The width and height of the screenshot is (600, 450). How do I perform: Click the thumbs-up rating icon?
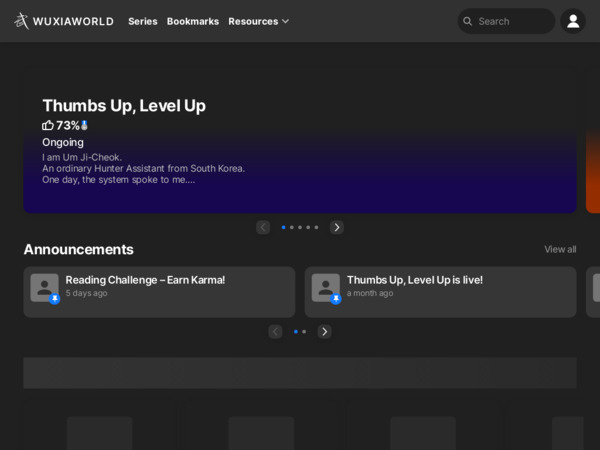(x=48, y=125)
